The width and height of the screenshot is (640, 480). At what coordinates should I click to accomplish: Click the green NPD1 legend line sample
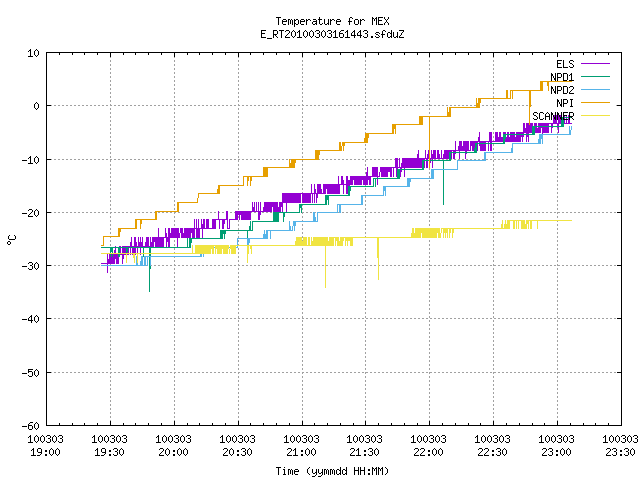tap(595, 76)
